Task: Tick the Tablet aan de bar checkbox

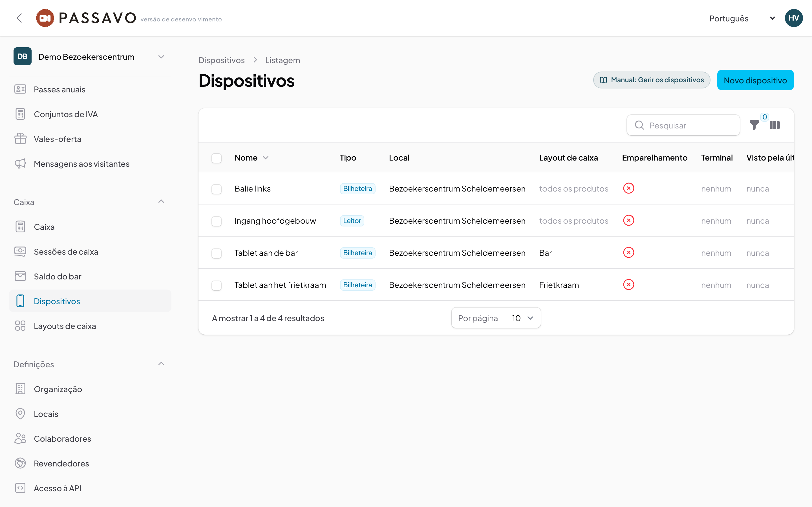Action: 217,253
